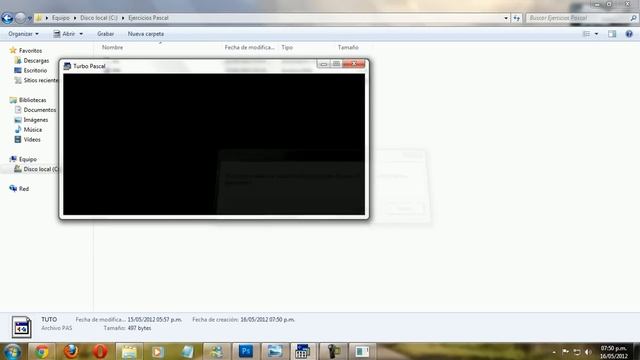Select Disco local (C:) in the sidebar
This screenshot has width=640, height=360.
[x=41, y=169]
